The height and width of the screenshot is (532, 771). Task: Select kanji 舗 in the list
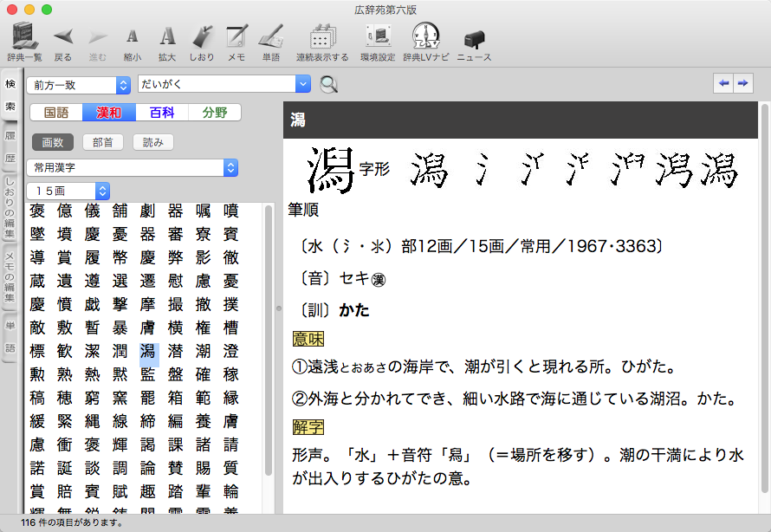point(120,211)
